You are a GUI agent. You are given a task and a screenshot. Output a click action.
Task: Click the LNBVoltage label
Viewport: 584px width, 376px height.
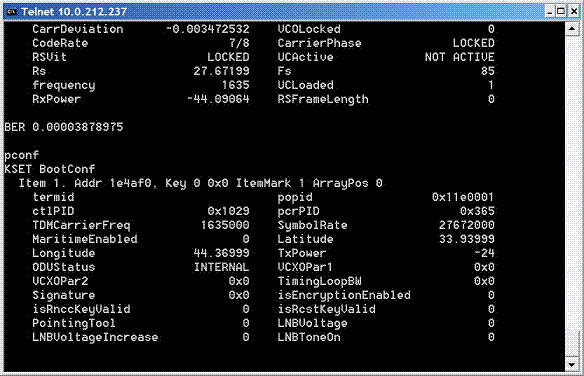pyautogui.click(x=312, y=324)
